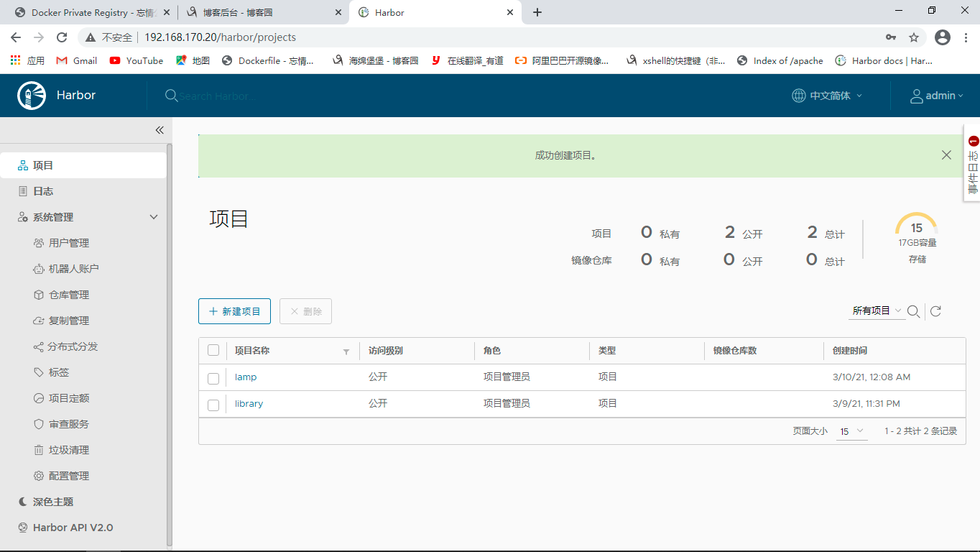Check the lamp project checkbox
Screen dimensions: 980x552
pyautogui.click(x=213, y=378)
